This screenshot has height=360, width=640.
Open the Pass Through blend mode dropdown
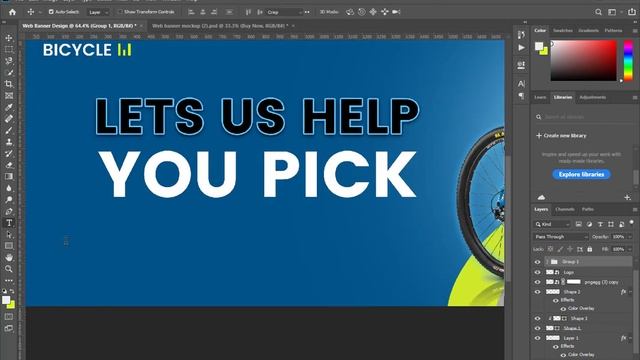click(x=561, y=237)
